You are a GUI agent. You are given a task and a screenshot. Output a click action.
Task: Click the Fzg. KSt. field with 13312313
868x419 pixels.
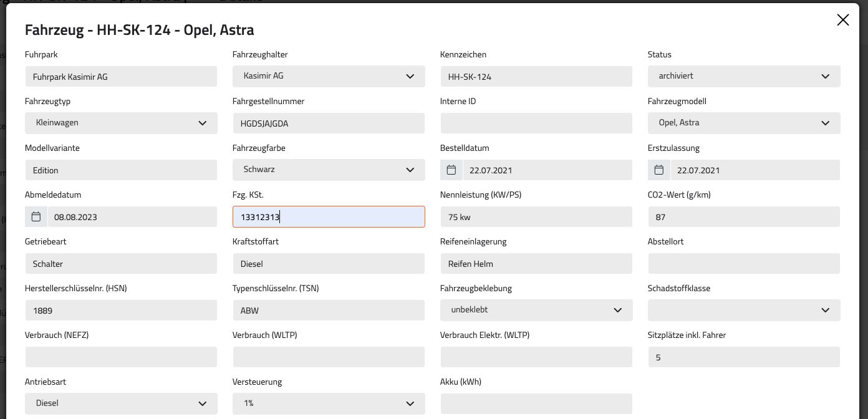pos(329,217)
